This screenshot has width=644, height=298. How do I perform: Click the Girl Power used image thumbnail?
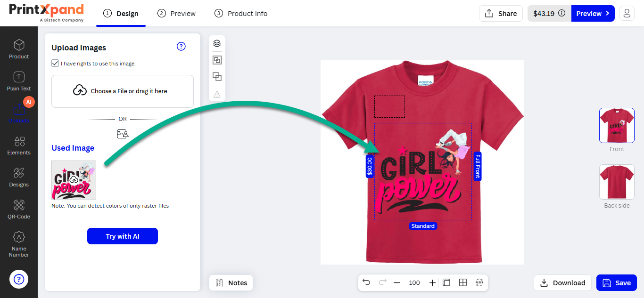[74, 180]
